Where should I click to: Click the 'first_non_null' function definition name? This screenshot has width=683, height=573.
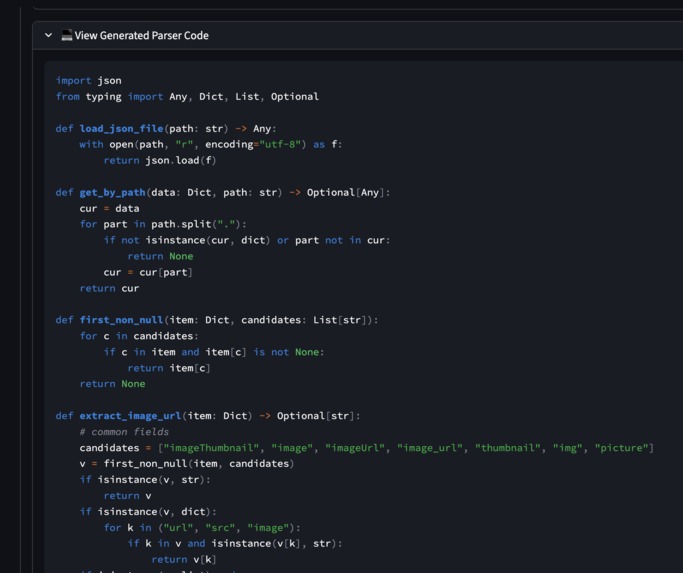coord(122,320)
